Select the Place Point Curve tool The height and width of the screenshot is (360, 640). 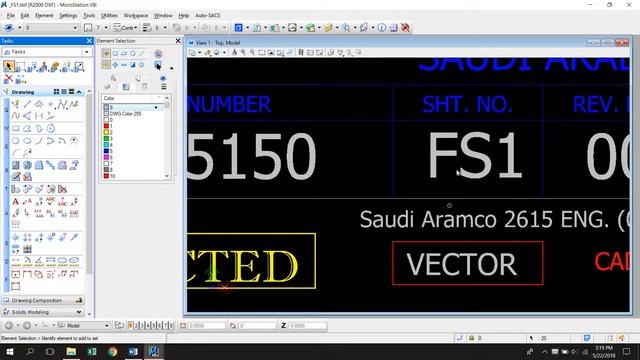(16, 116)
